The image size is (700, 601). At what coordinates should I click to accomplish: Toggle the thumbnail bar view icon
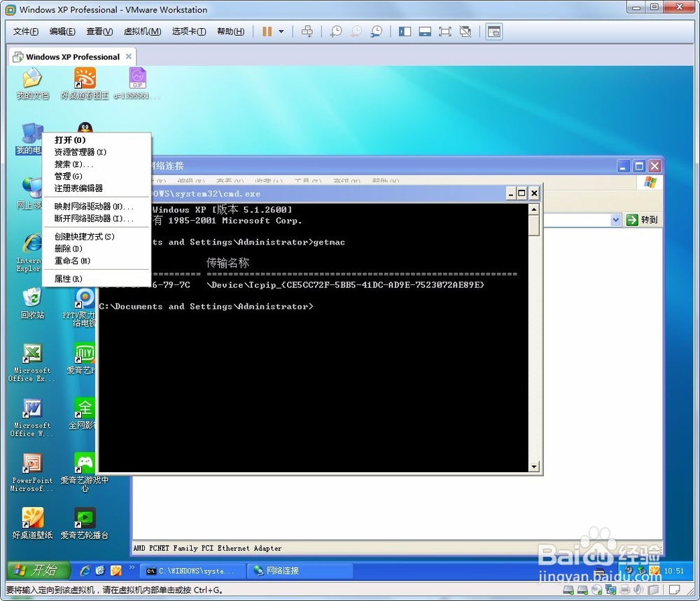coord(425,32)
